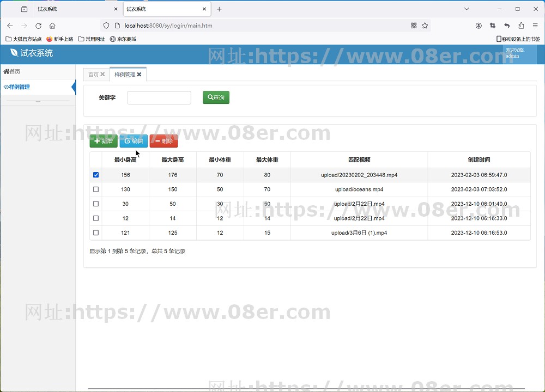The height and width of the screenshot is (392, 545).
Task: Click the tracking protection shield icon
Action: pos(106,26)
